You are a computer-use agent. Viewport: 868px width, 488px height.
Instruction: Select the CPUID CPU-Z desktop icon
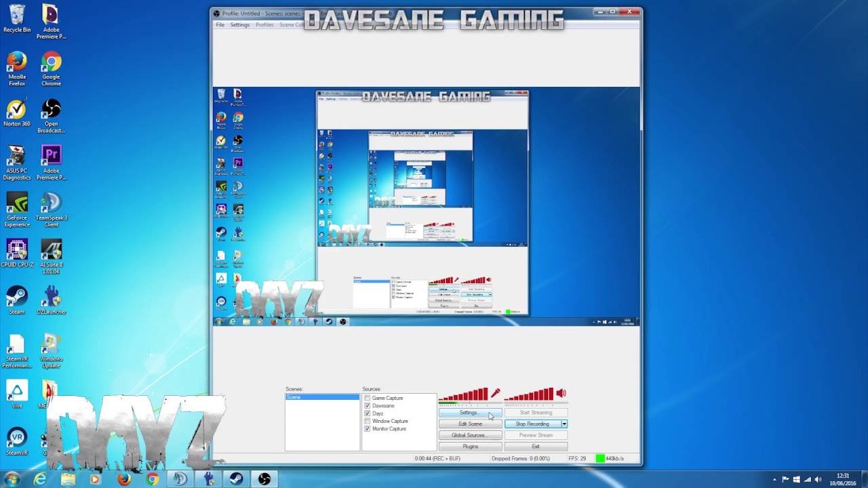17,253
